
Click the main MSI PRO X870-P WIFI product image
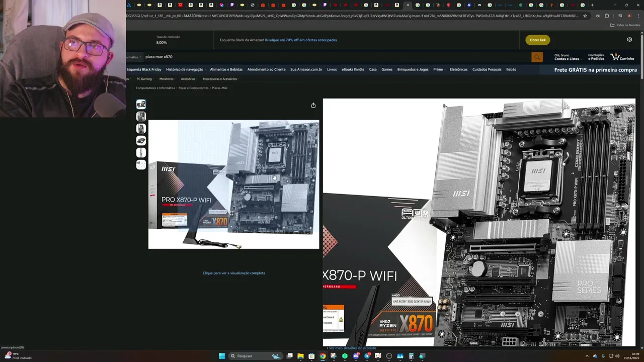pyautogui.click(x=233, y=184)
